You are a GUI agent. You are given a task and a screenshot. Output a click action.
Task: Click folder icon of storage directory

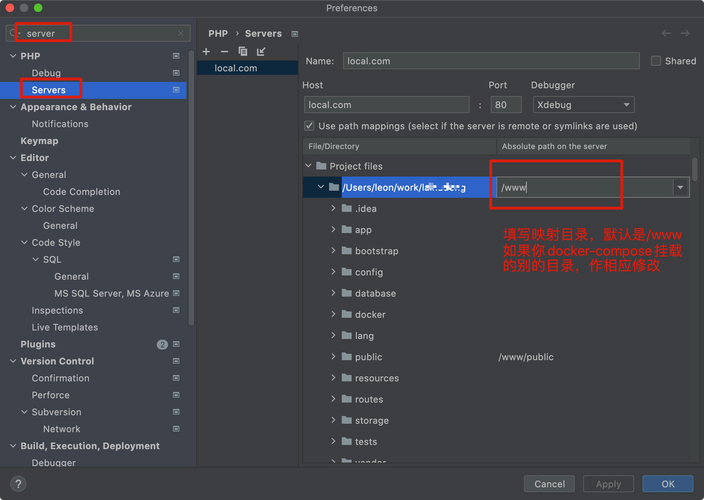pos(346,420)
